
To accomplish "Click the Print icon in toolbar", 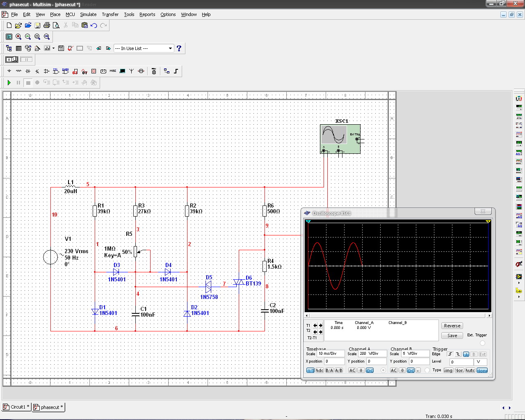I will pyautogui.click(x=47, y=25).
